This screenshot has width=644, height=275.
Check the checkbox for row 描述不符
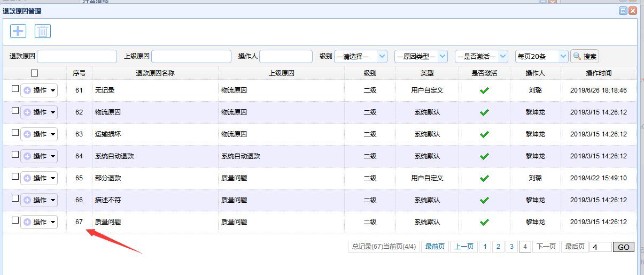(x=15, y=198)
